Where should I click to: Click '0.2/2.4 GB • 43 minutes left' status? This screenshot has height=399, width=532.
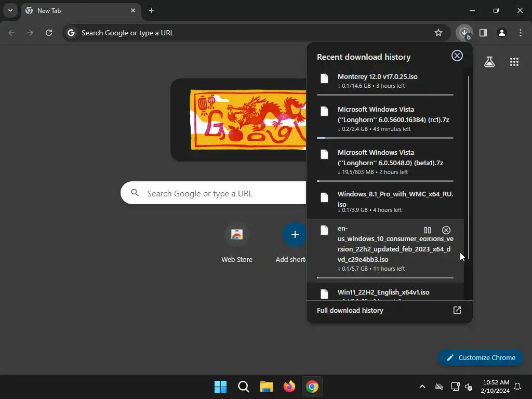pyautogui.click(x=374, y=129)
